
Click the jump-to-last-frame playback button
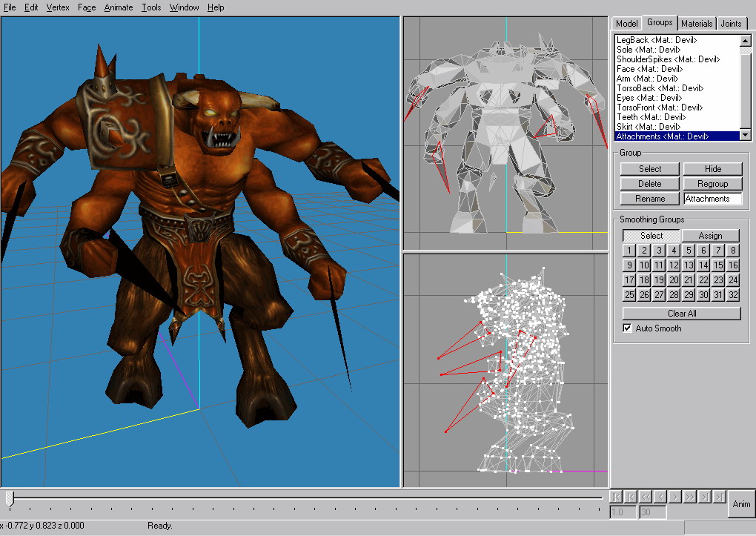coord(720,497)
